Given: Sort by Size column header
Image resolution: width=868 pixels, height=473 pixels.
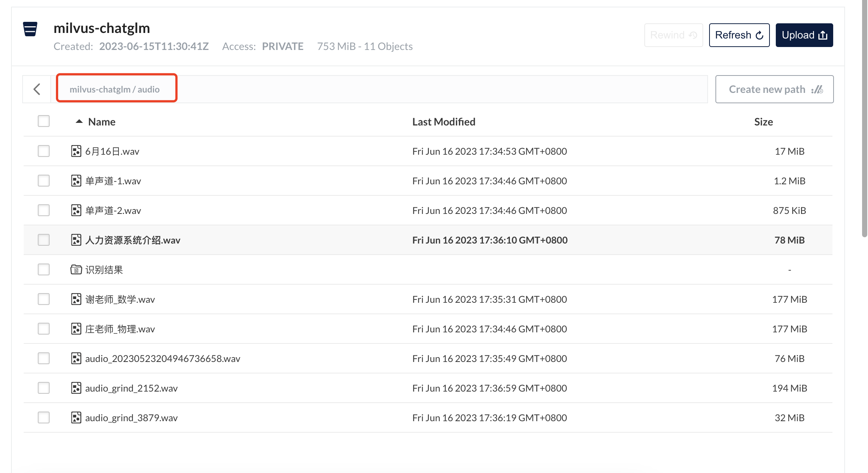Looking at the screenshot, I should coord(763,122).
